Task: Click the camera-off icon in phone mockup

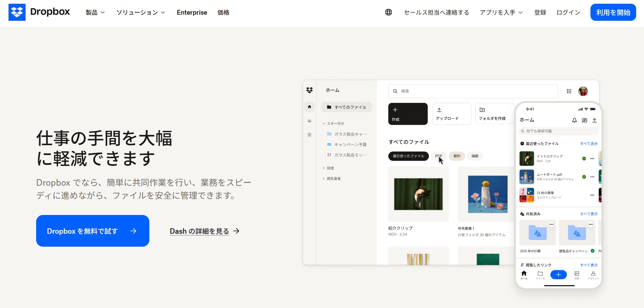Action: (x=584, y=120)
